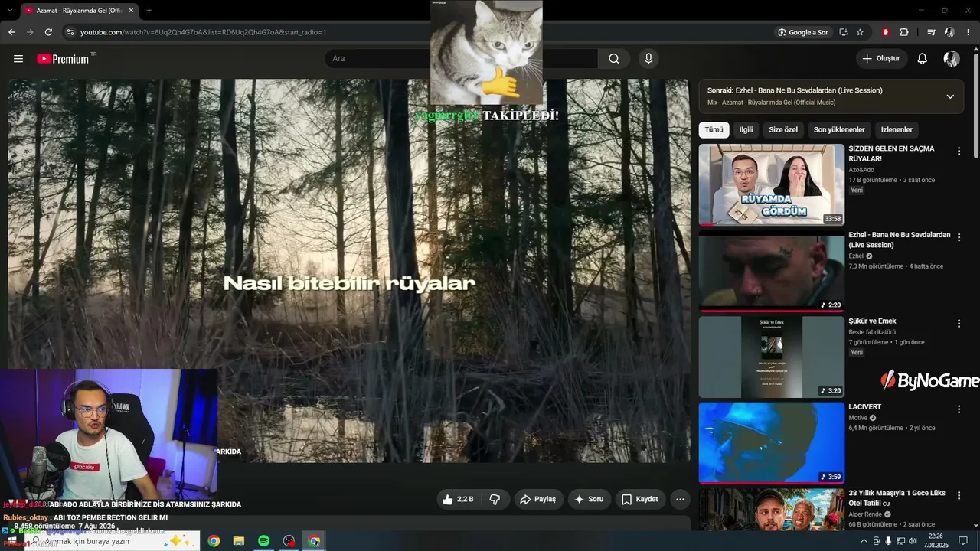Click the Sonraki: Ezhel playlist header text

[795, 90]
